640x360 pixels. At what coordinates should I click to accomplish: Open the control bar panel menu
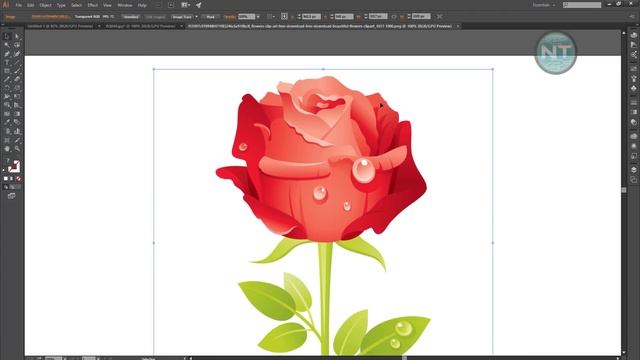(632, 16)
